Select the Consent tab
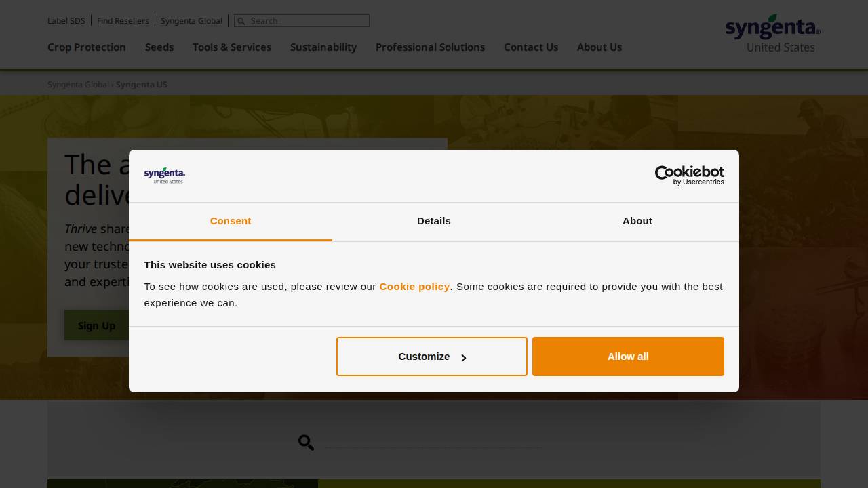The height and width of the screenshot is (488, 868). [231, 222]
